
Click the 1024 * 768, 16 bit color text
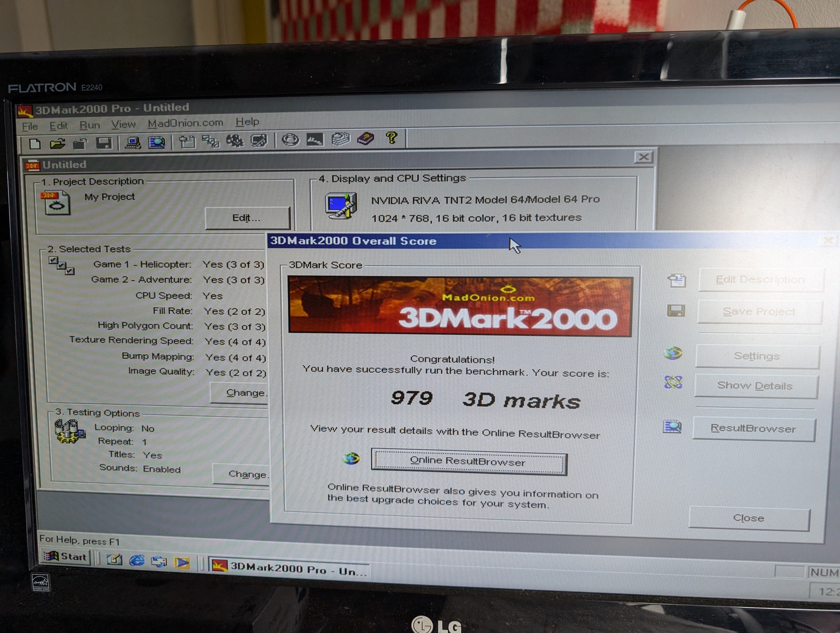tap(477, 218)
